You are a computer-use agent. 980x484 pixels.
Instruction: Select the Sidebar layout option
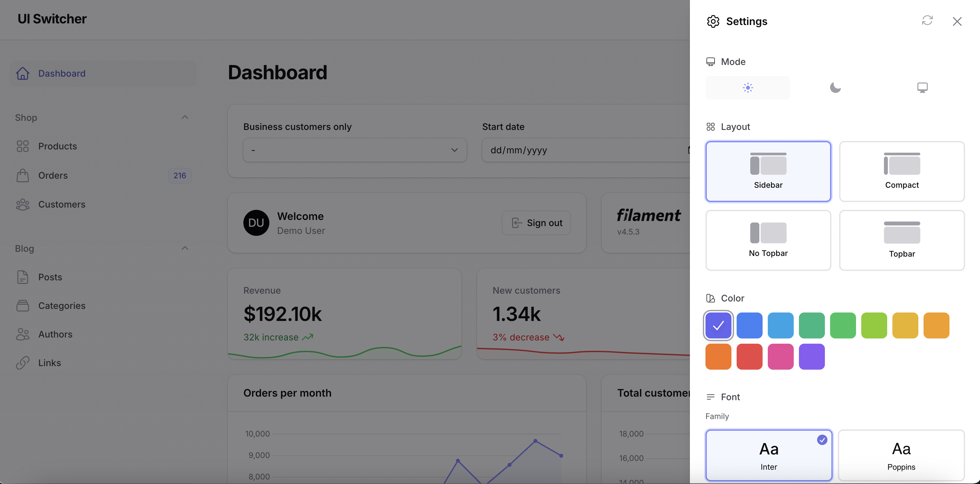click(768, 172)
